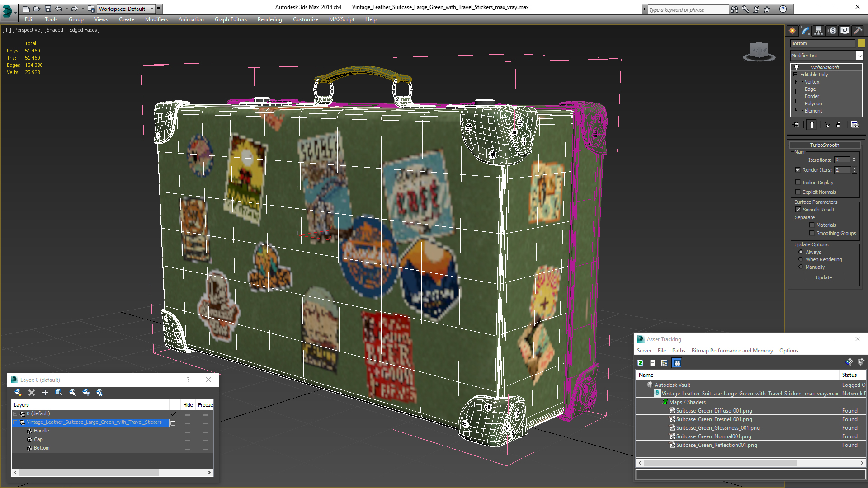Click Refresh icon in Asset Tracking
868x488 pixels.
[640, 363]
